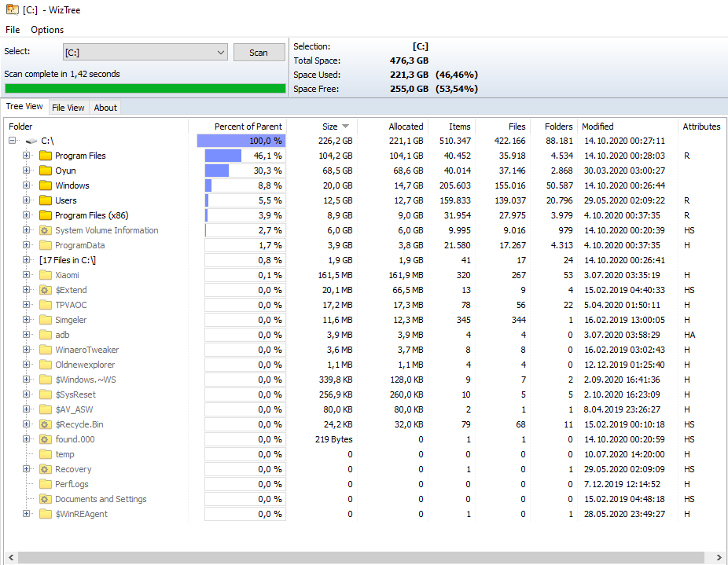Click the $Recycle.Bin system folder icon
The height and width of the screenshot is (565, 728).
pos(45,424)
